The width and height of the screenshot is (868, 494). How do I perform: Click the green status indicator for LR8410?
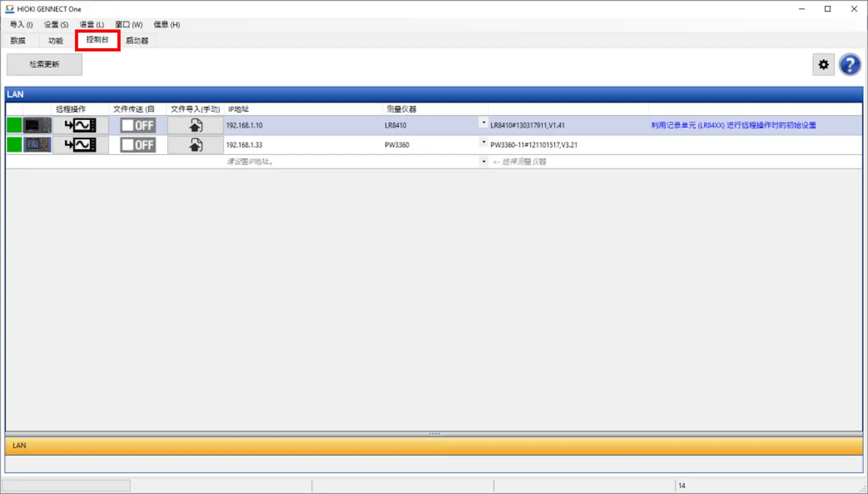14,125
